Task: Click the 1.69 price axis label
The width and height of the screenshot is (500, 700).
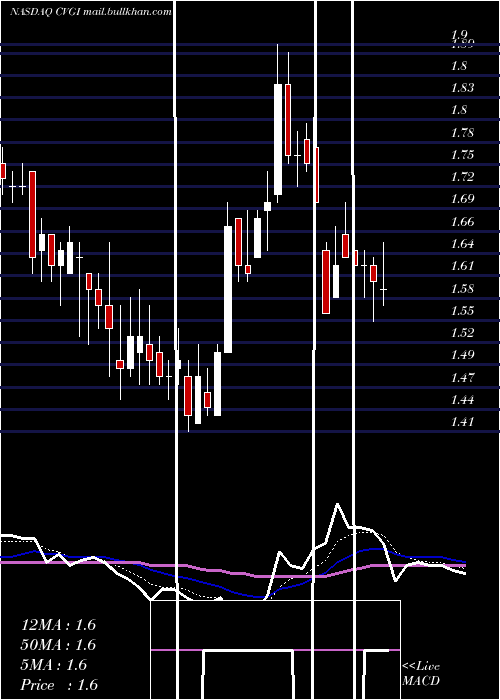Action: pos(462,199)
